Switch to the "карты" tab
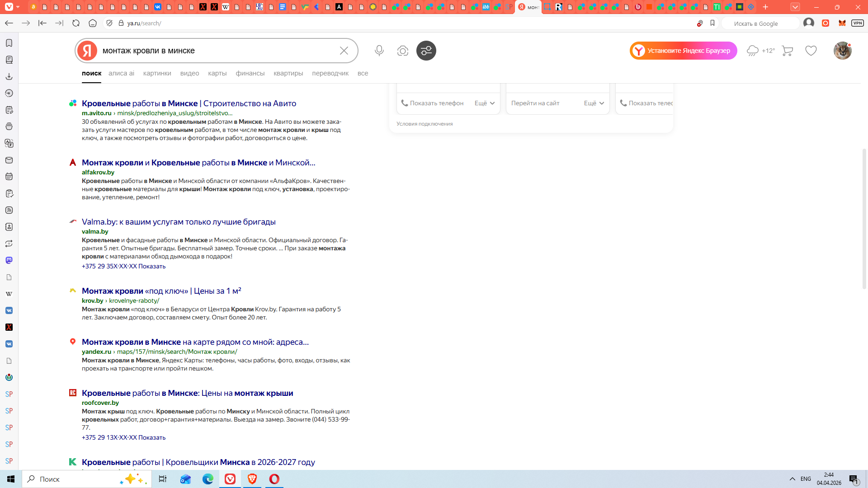The width and height of the screenshot is (868, 488). tap(217, 73)
